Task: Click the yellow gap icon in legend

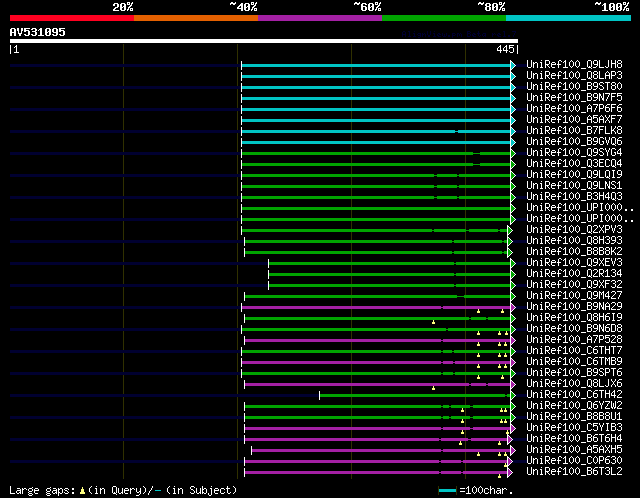Action: 82,490
